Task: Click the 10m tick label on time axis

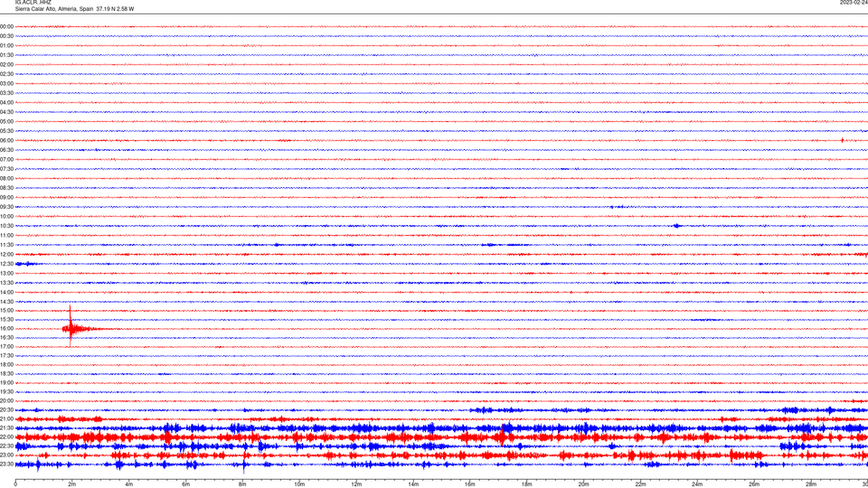Action: [299, 484]
